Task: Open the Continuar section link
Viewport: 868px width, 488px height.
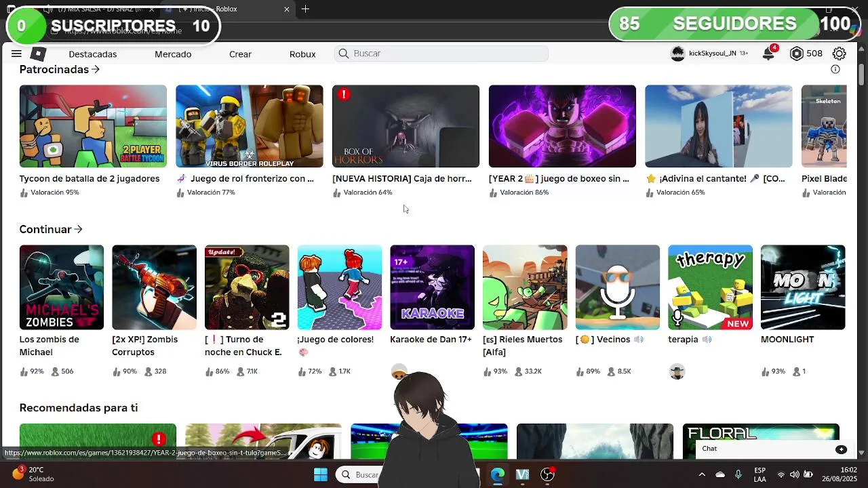Action: pos(51,229)
